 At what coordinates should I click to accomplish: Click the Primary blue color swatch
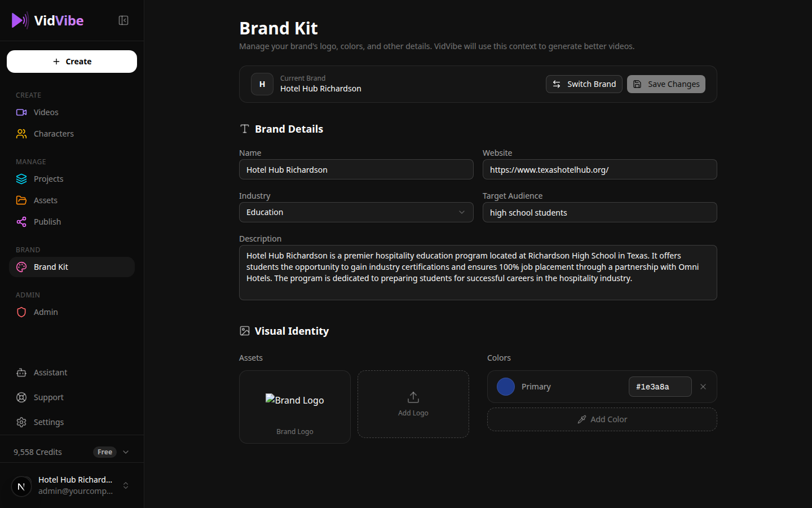[x=506, y=387]
